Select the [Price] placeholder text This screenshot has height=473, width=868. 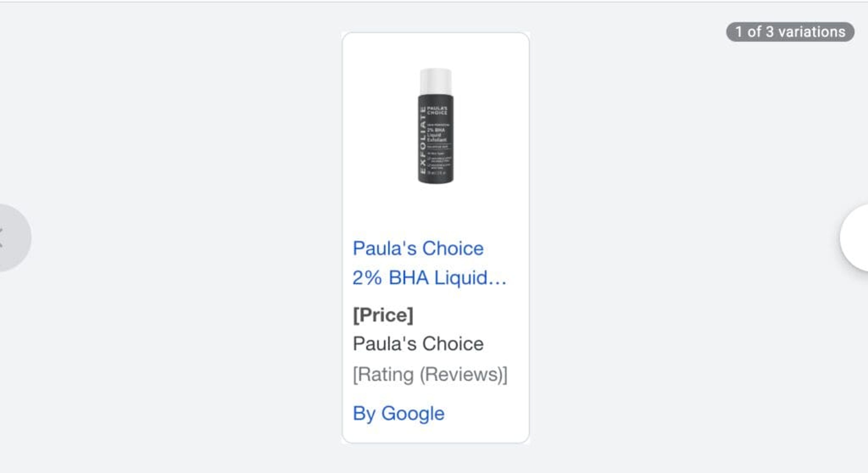pyautogui.click(x=383, y=315)
